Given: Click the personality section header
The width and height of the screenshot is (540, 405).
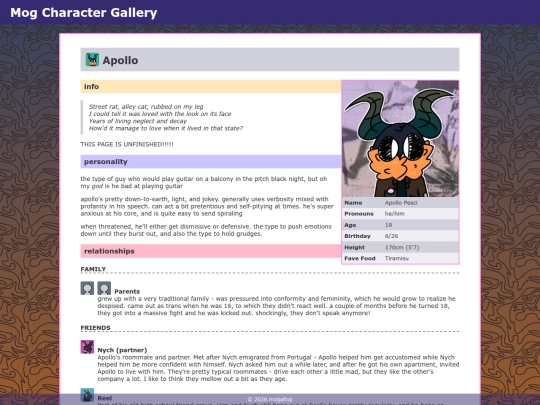Looking at the screenshot, I should click(x=211, y=162).
